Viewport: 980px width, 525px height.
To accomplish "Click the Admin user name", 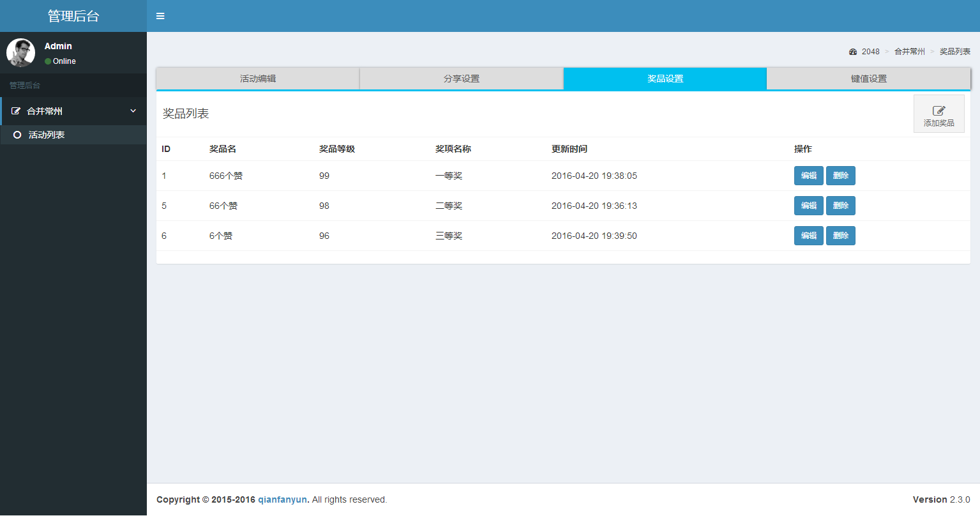I will coord(58,46).
